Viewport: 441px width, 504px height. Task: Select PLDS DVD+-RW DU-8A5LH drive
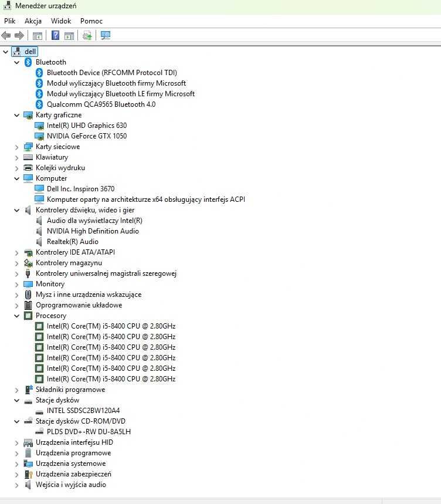(x=89, y=432)
